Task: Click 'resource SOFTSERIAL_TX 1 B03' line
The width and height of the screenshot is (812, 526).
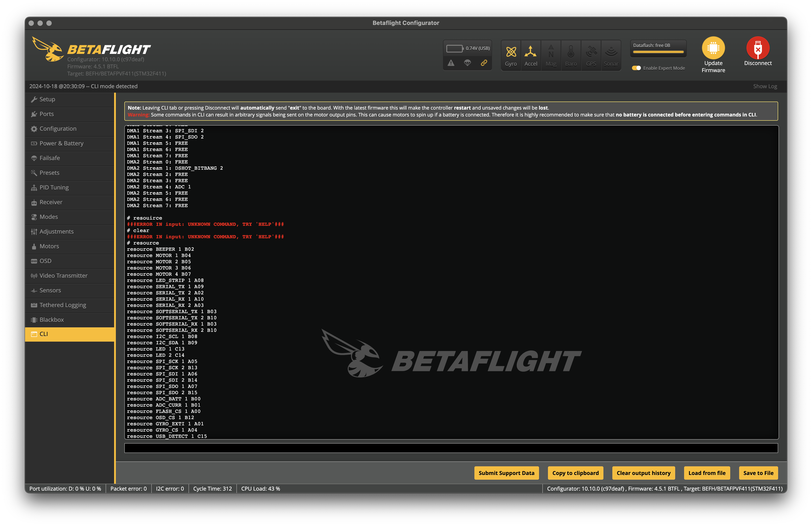Action: click(x=172, y=312)
